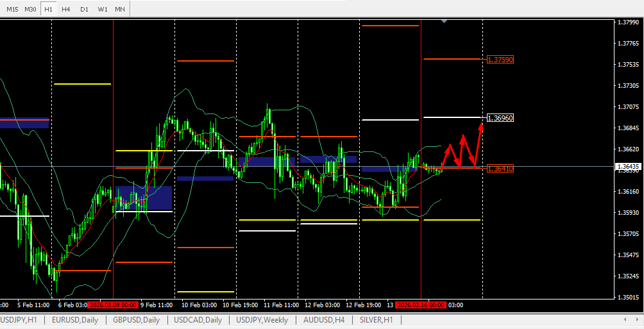The height and width of the screenshot is (329, 644).
Task: Open the EURUSD,Daily chart tab
Action: coord(75,320)
